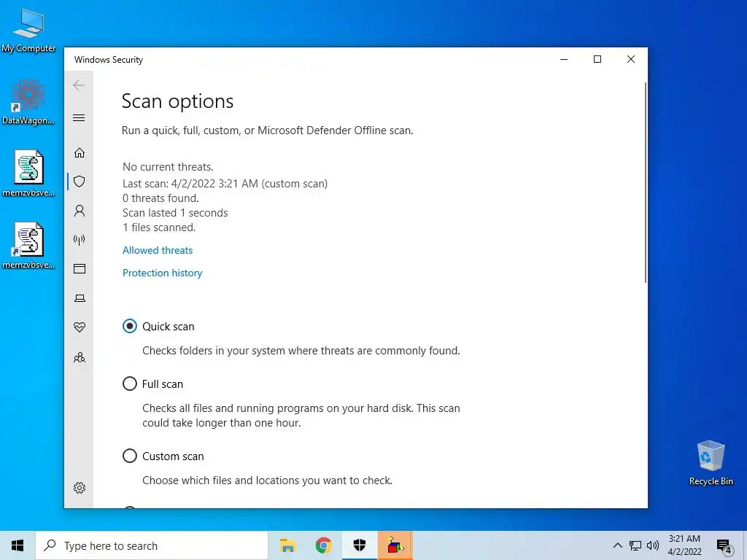The image size is (747, 560).
Task: Open File Explorer from the taskbar
Action: (287, 545)
